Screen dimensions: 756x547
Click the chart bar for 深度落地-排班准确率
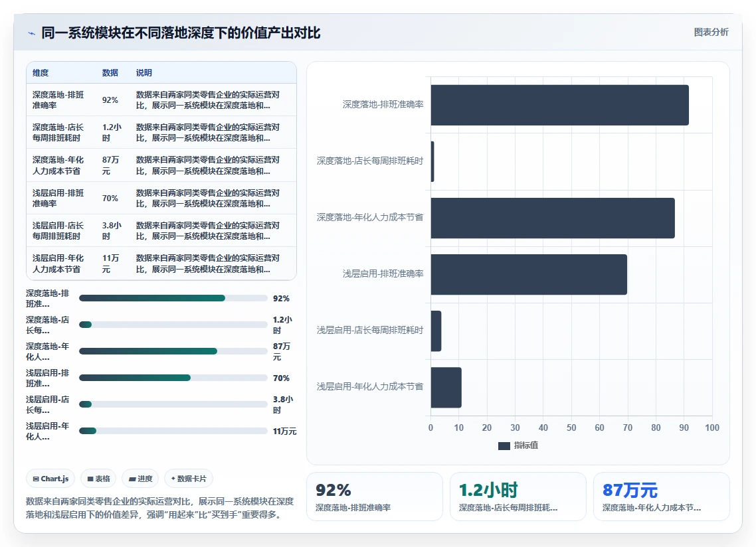(x=560, y=105)
